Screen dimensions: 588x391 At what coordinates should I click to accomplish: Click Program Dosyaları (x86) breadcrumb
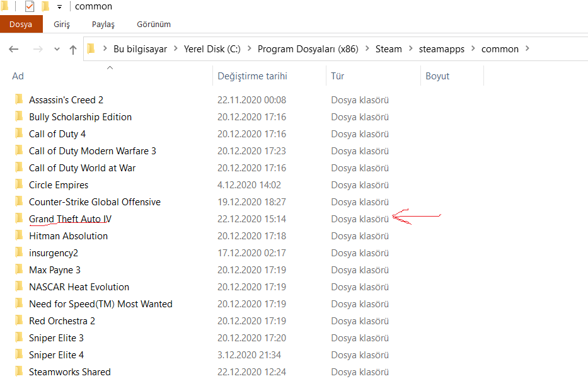[x=308, y=49]
